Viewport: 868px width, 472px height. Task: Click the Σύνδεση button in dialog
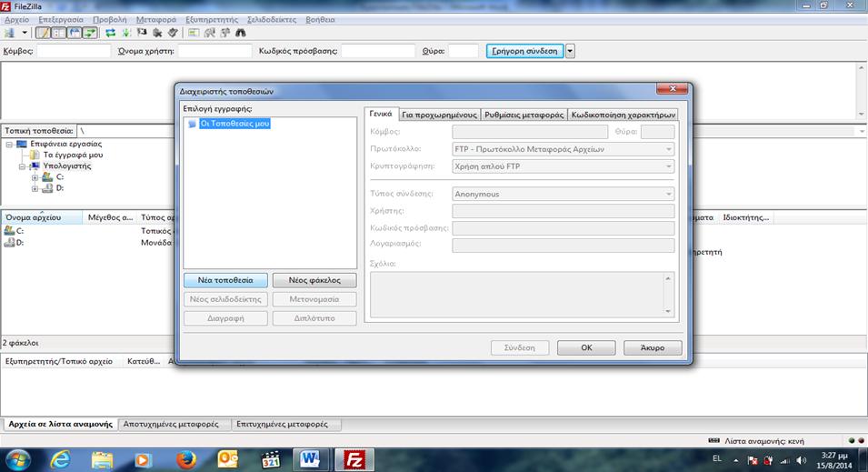pyautogui.click(x=519, y=348)
